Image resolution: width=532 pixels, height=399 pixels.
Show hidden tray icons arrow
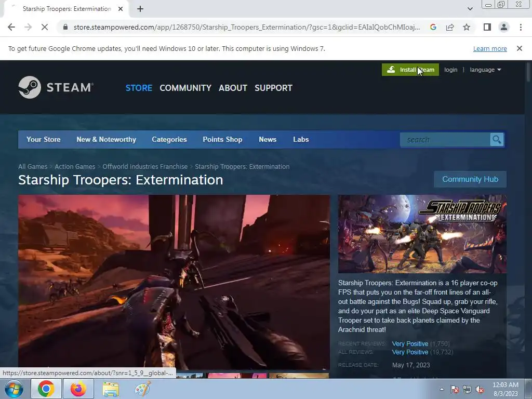442,389
